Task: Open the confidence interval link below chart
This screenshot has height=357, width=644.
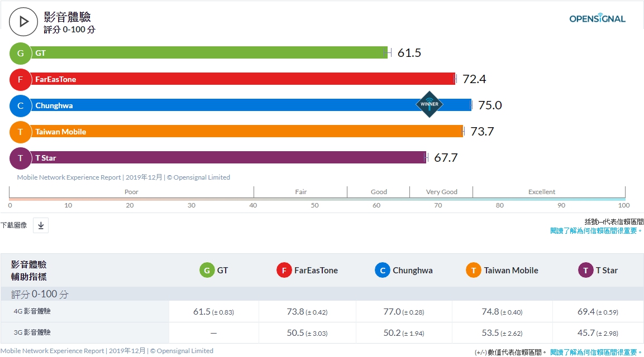Action: pyautogui.click(x=597, y=231)
